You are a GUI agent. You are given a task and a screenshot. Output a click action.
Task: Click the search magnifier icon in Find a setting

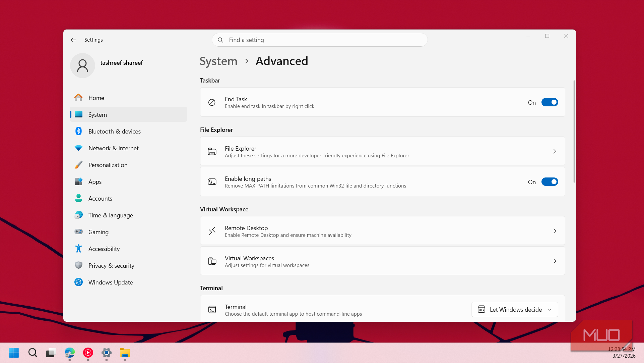220,40
